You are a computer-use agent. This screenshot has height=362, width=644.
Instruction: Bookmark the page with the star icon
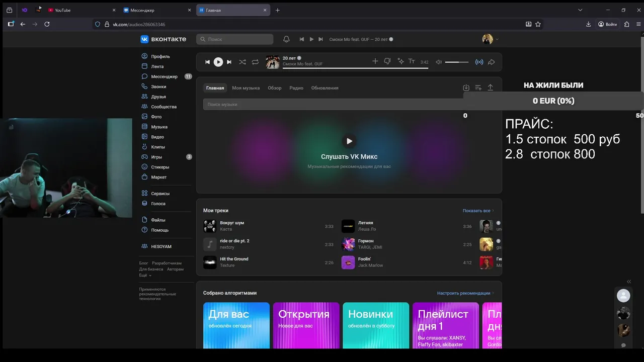(538, 24)
